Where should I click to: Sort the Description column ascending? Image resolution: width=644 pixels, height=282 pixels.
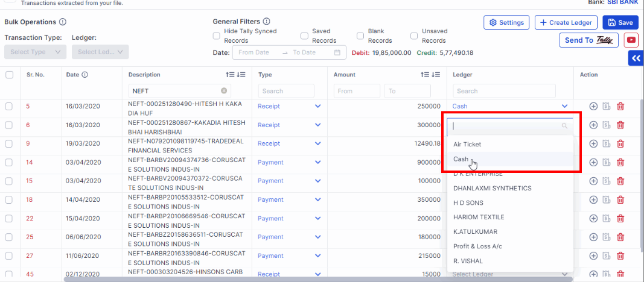229,75
